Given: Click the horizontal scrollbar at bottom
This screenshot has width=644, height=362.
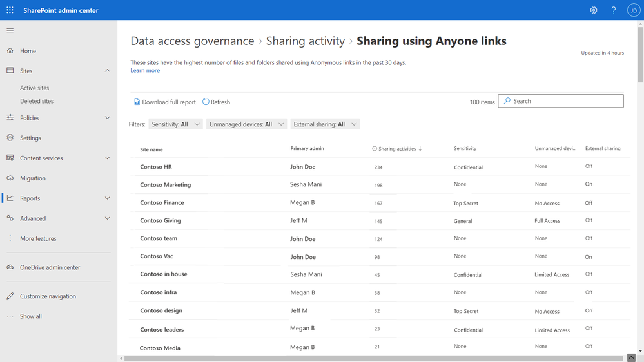Looking at the screenshot, I should 374,359.
